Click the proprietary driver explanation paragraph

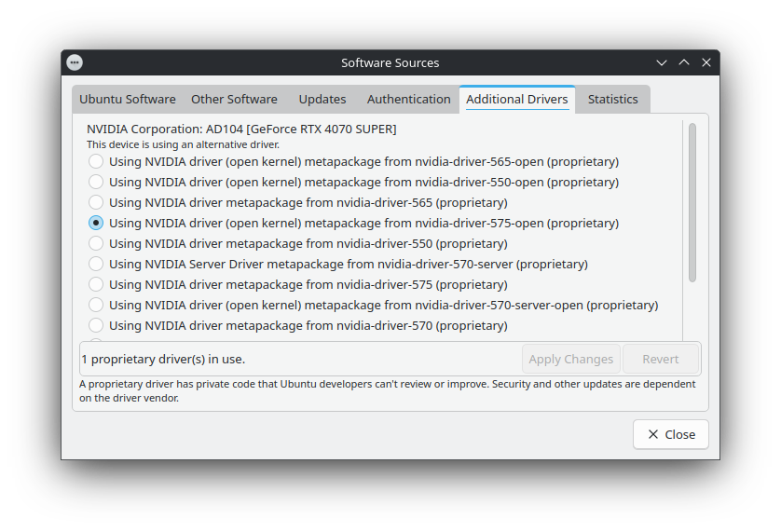coord(388,391)
